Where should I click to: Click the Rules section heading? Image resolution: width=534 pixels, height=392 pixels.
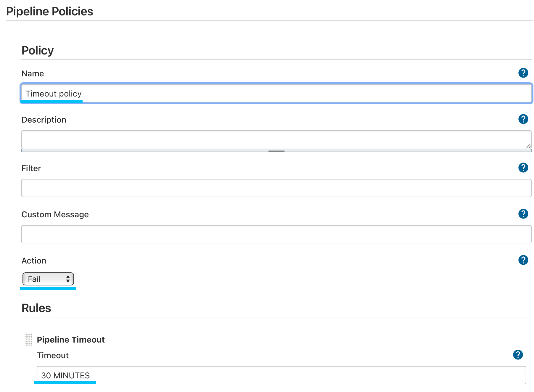(x=36, y=308)
